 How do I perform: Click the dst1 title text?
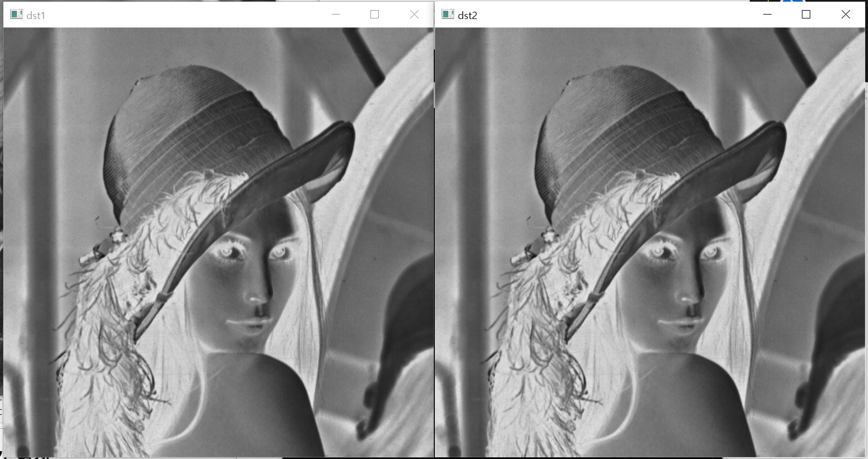click(x=35, y=16)
